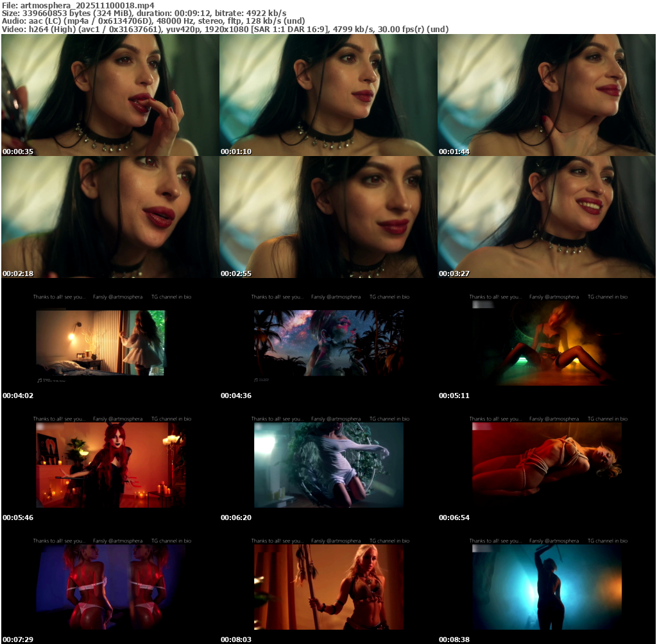
Task: Click 'TG channel in bio' text above the 00:08:38 frame
Action: coord(608,541)
